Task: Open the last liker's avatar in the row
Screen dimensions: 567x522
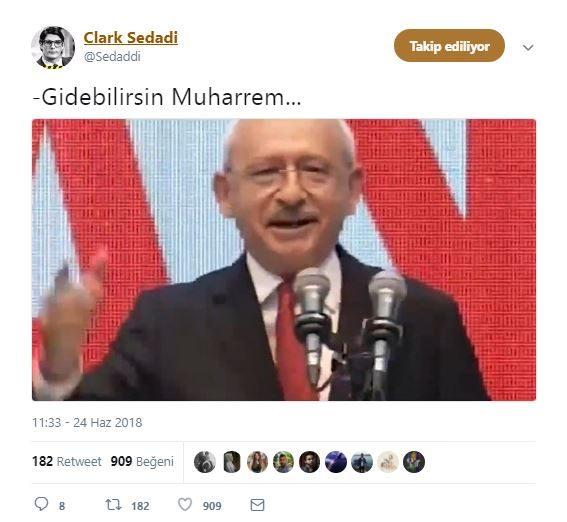Action: click(x=414, y=462)
